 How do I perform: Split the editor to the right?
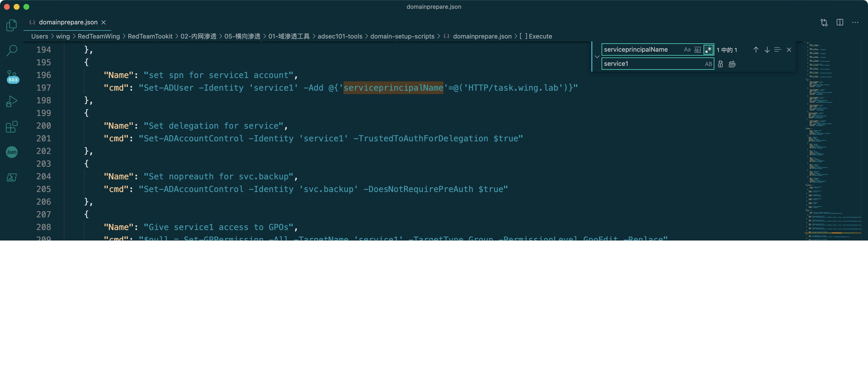[840, 22]
